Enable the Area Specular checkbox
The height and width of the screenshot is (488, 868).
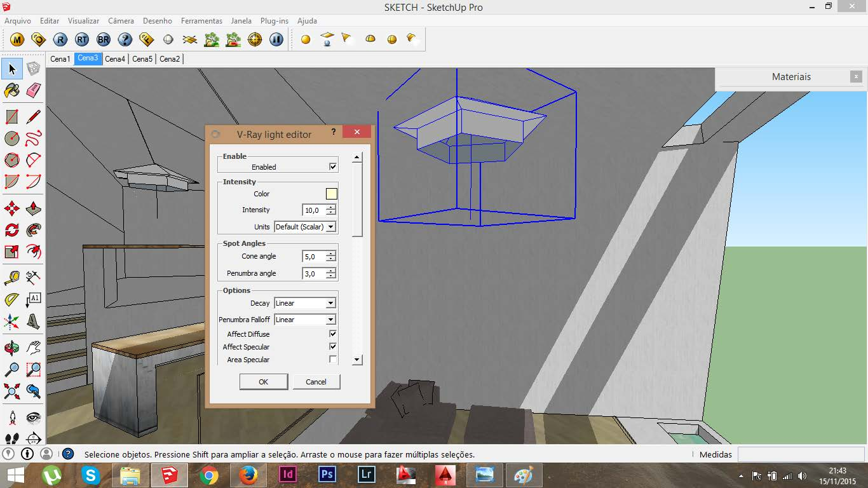click(333, 360)
